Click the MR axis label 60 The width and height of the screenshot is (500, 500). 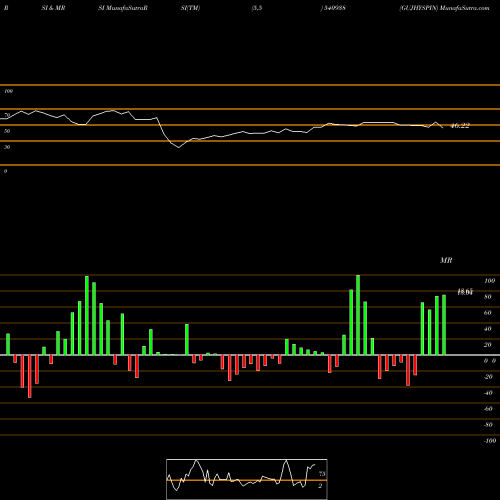pyautogui.click(x=488, y=313)
